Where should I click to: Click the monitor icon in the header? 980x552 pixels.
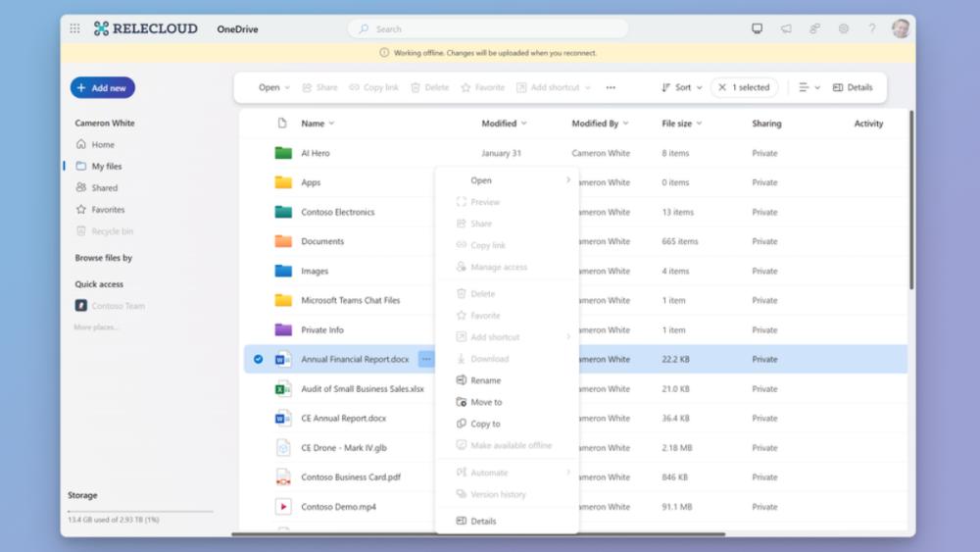[757, 28]
